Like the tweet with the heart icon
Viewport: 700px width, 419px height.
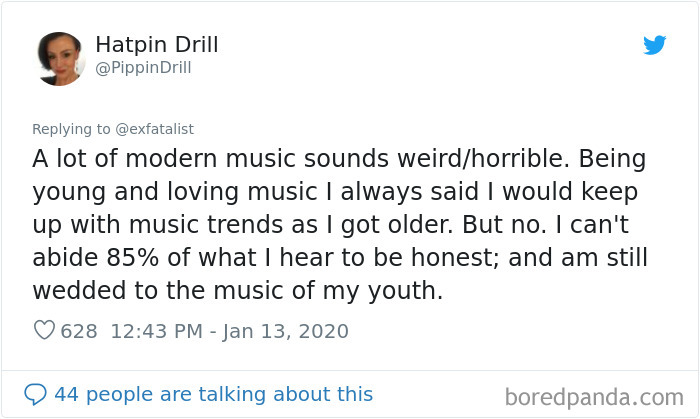pos(44,331)
